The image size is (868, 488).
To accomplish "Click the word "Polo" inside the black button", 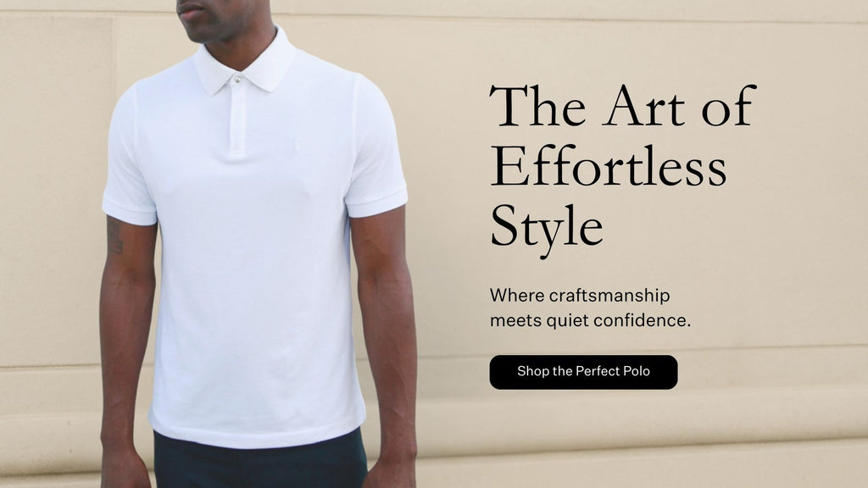I will click(637, 371).
